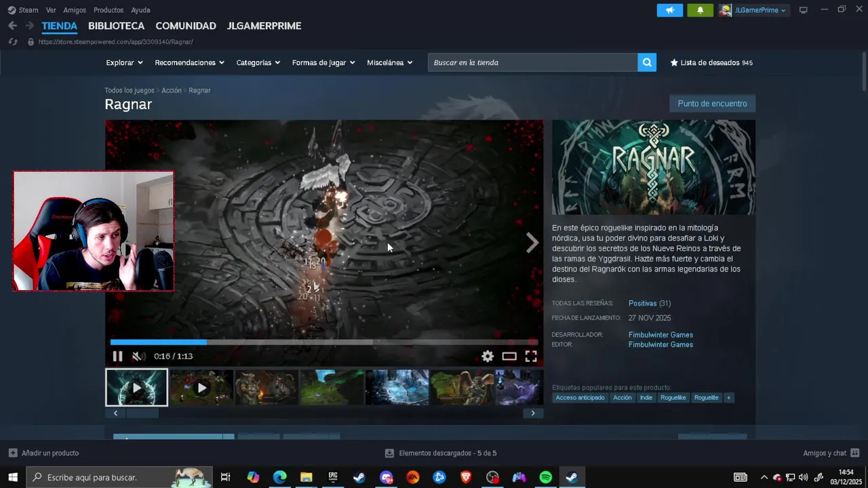Open Miscelánea dropdown menu

pos(389,62)
